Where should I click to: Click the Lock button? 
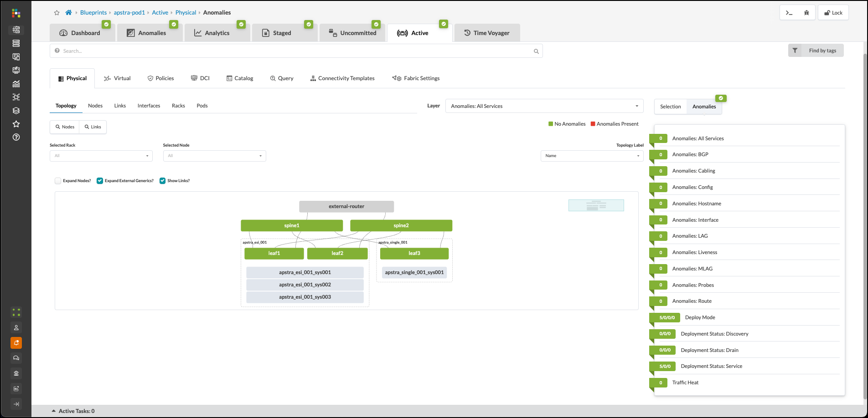[x=833, y=12]
